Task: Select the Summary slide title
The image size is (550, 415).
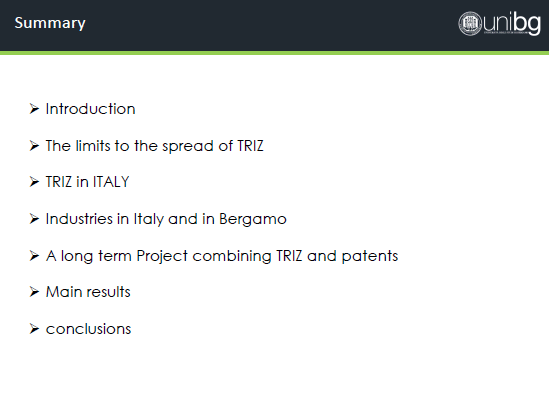Action: [x=50, y=24]
